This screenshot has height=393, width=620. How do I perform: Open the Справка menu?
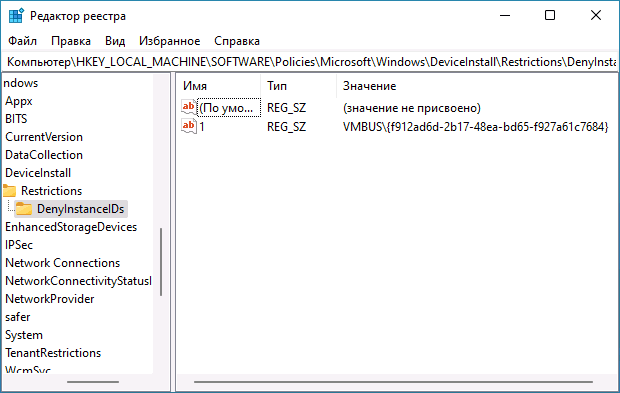tap(237, 41)
